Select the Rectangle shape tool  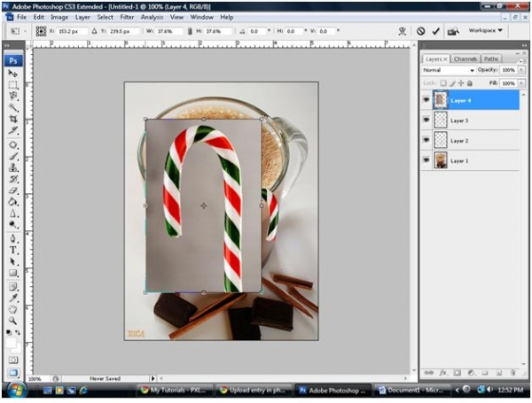click(x=13, y=273)
